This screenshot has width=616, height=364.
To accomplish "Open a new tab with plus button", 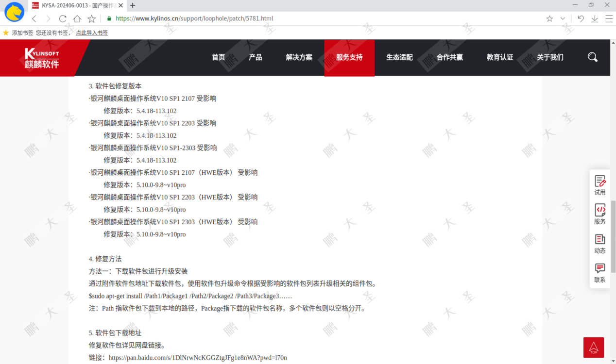I will pos(133,5).
